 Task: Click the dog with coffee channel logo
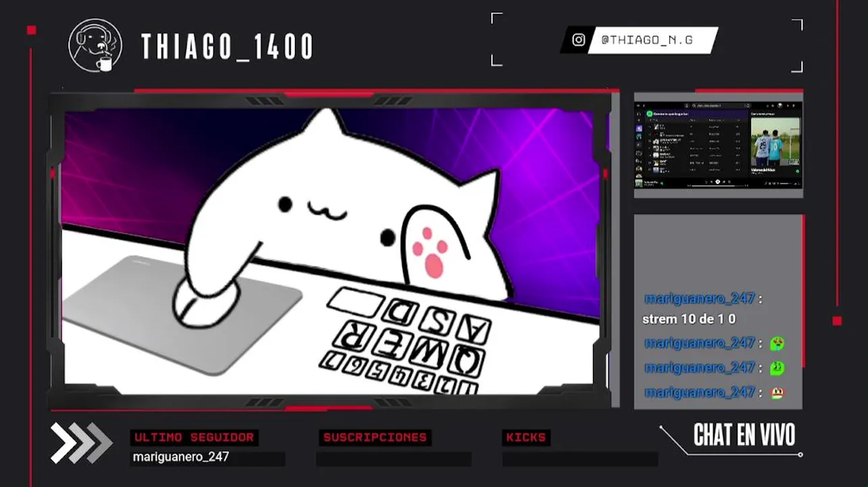tap(95, 45)
